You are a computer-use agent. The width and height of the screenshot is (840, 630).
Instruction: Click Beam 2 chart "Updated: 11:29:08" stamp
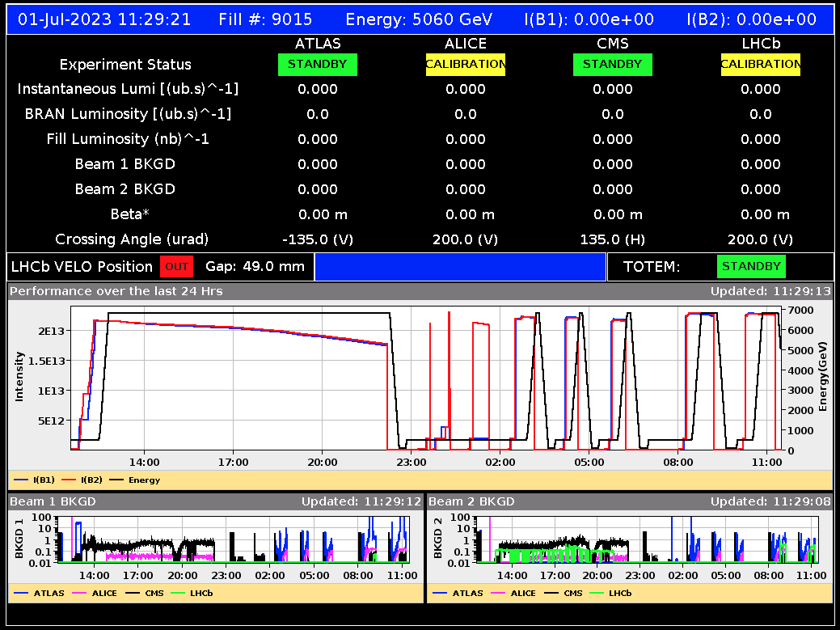pyautogui.click(x=770, y=502)
